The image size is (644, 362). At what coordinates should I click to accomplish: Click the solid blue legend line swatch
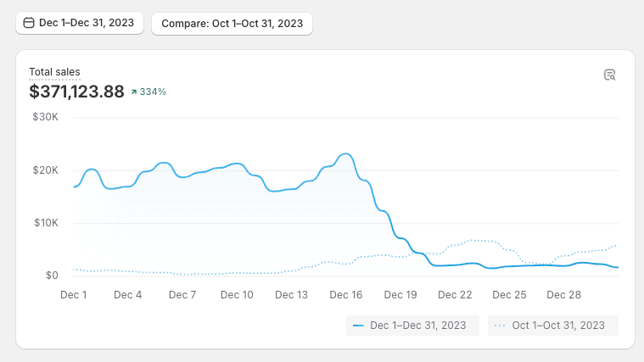pyautogui.click(x=358, y=326)
